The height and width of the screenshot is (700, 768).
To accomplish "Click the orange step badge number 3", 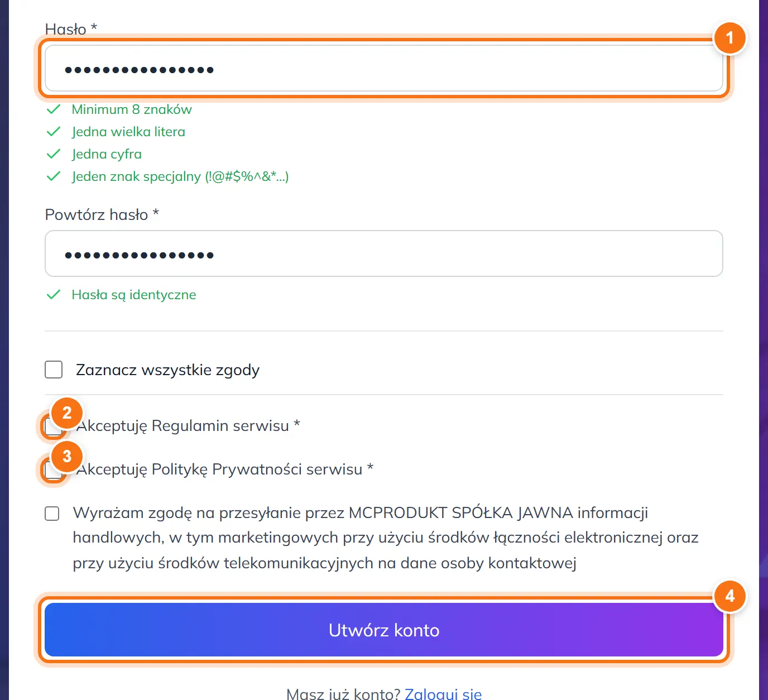I will pyautogui.click(x=67, y=456).
